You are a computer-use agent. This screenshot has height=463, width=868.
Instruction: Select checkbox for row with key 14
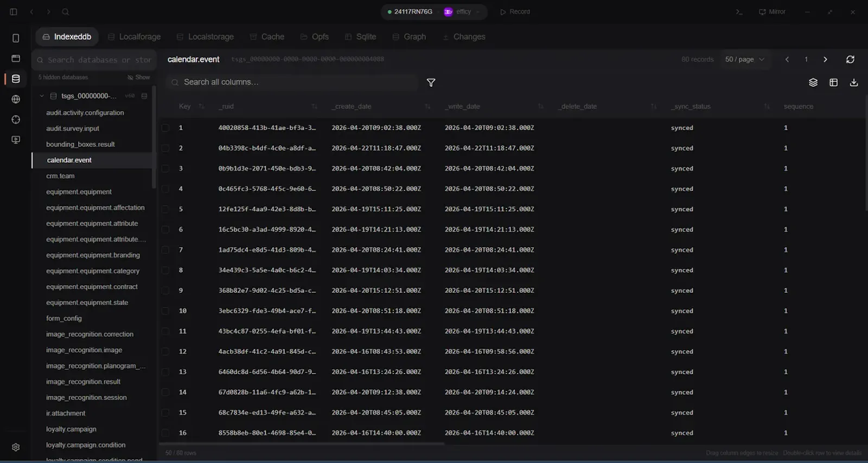165,392
